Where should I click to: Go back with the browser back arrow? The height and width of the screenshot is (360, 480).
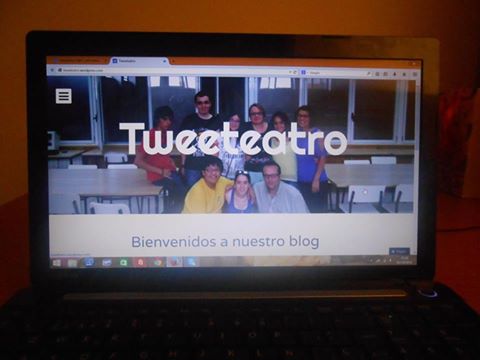[52, 70]
